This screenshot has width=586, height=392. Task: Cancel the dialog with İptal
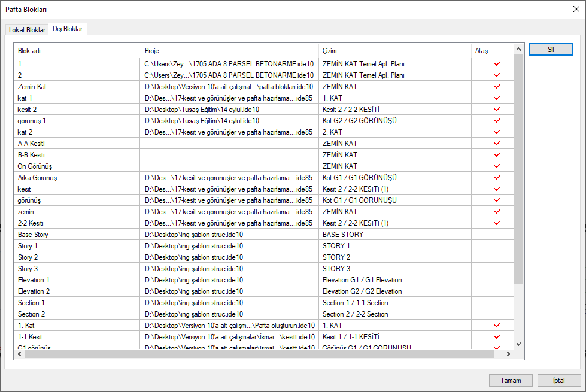(558, 380)
